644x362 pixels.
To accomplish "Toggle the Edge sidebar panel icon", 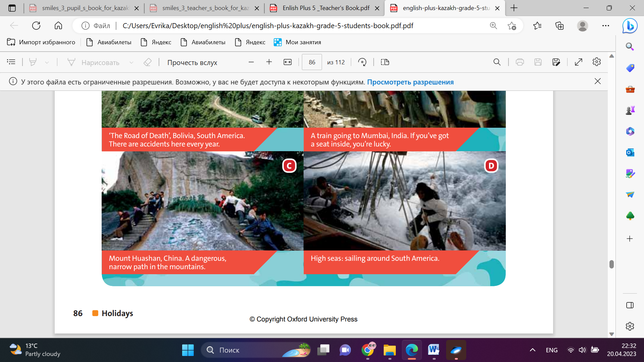I will [630, 305].
